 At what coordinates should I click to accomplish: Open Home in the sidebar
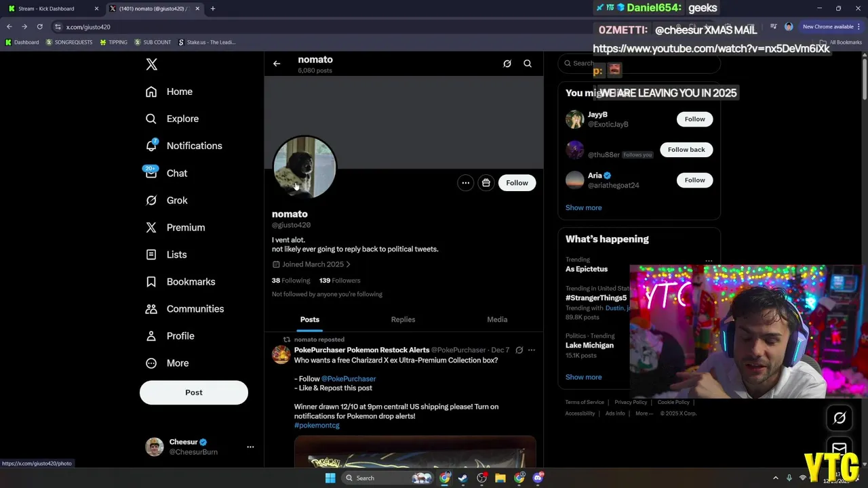pos(170,91)
